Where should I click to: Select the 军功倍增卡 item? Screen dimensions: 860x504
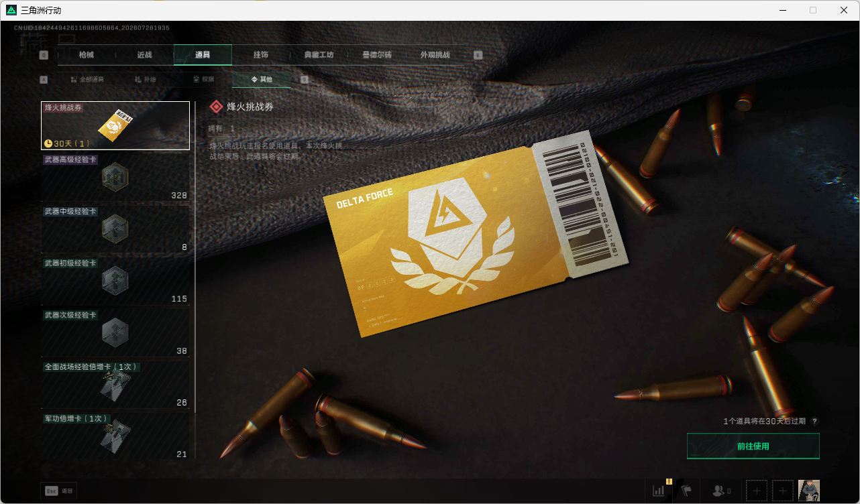pos(115,436)
